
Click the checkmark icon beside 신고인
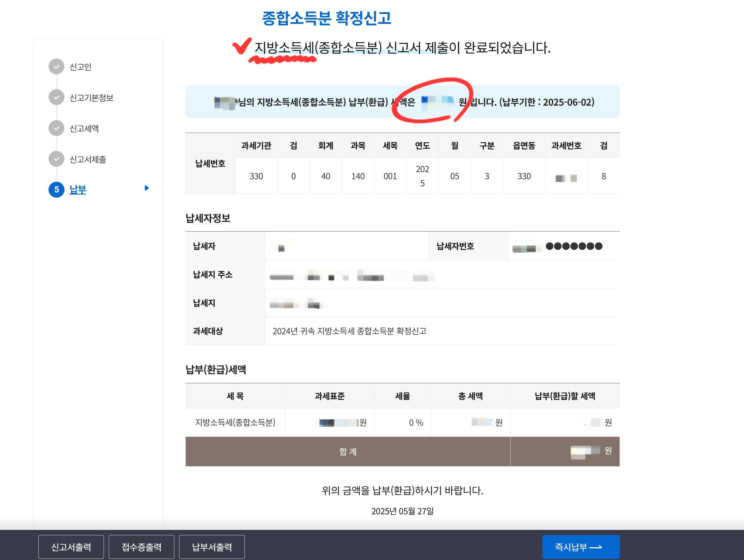coord(56,67)
